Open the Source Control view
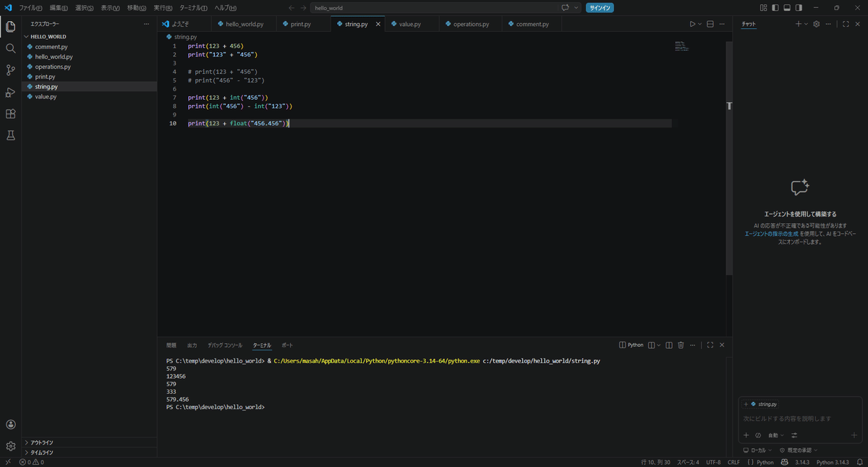868x467 pixels. click(x=10, y=70)
